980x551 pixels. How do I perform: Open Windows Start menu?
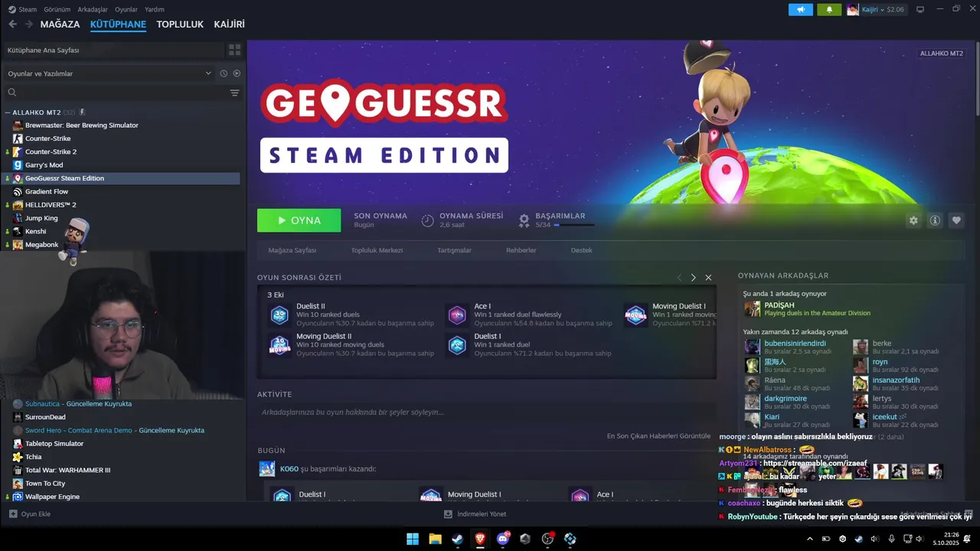413,539
